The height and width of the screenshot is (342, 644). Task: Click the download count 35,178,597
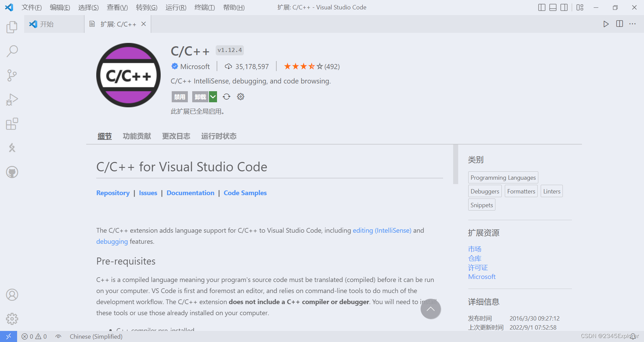247,66
